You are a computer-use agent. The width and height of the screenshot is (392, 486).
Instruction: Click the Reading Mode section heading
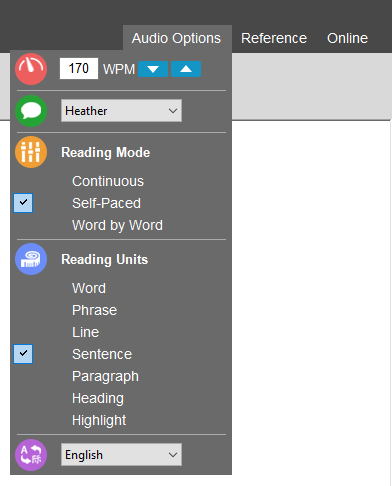coord(105,153)
